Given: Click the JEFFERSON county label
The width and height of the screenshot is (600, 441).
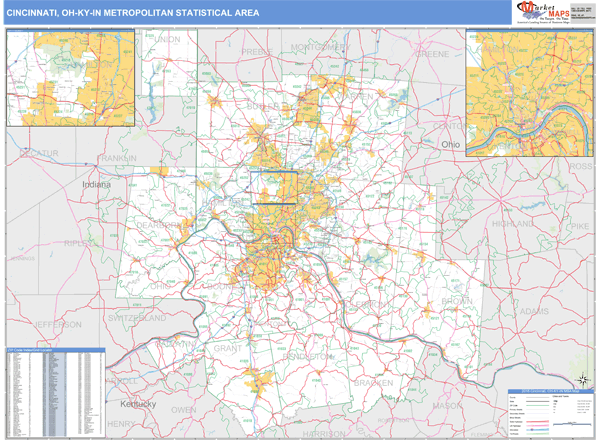Looking at the screenshot, I should (x=56, y=325).
